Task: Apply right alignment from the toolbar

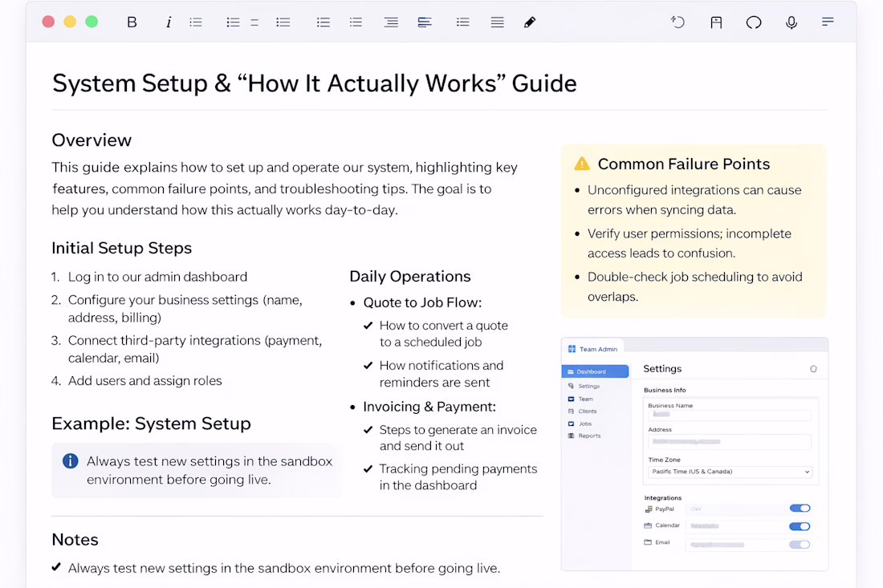Action: click(391, 22)
